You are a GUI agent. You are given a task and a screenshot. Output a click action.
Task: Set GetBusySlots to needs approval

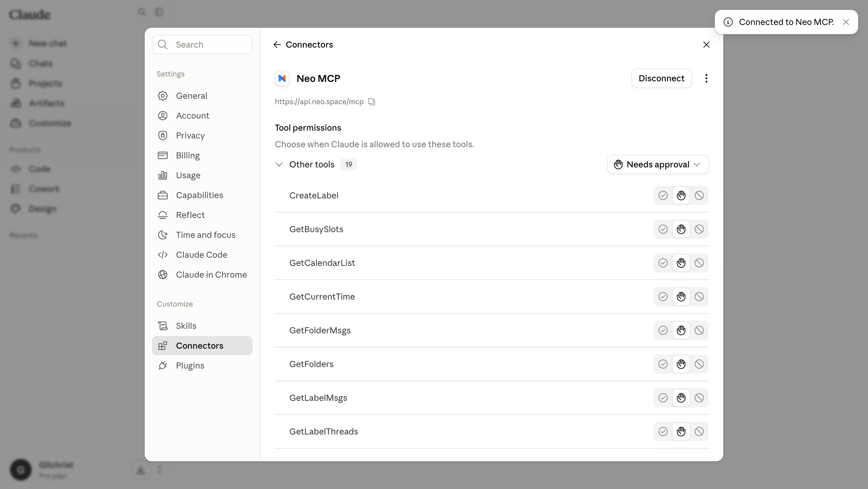[x=681, y=229]
